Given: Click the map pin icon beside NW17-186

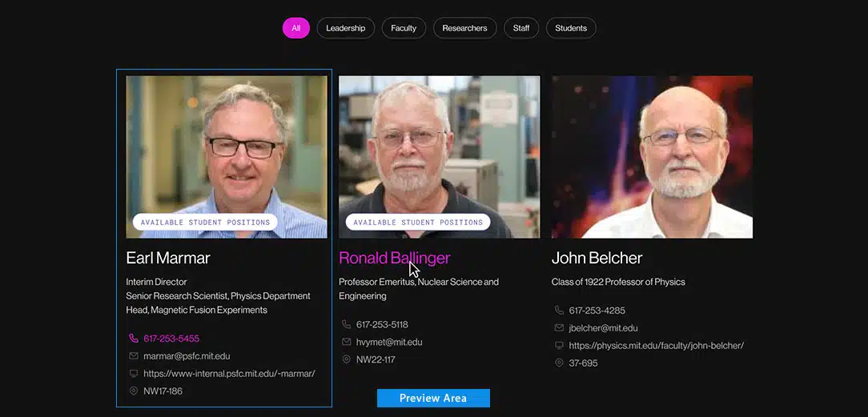Looking at the screenshot, I should pos(134,391).
